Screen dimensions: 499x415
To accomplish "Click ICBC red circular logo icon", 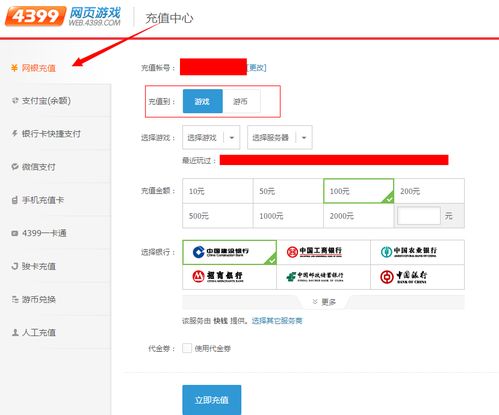I will (x=292, y=252).
